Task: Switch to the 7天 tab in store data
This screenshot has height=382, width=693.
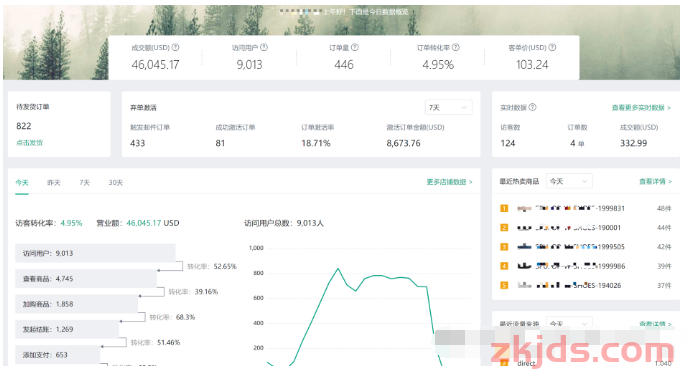Action: pos(84,183)
